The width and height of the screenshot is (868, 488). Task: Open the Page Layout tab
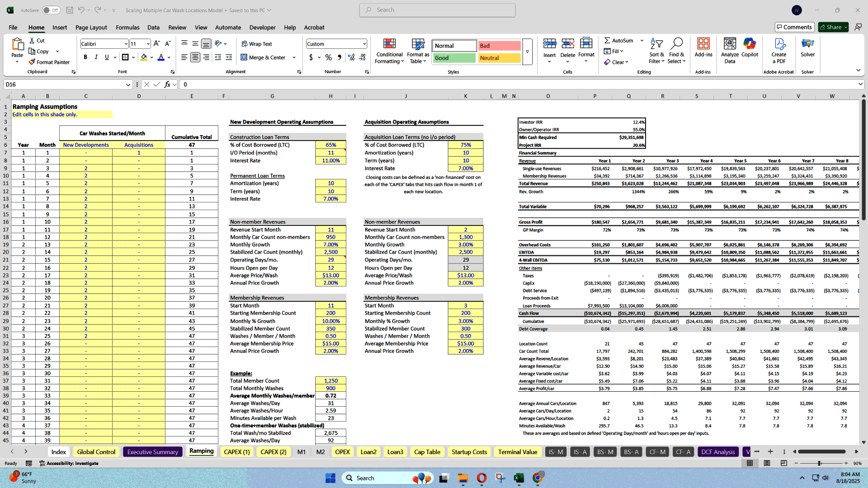pyautogui.click(x=91, y=27)
